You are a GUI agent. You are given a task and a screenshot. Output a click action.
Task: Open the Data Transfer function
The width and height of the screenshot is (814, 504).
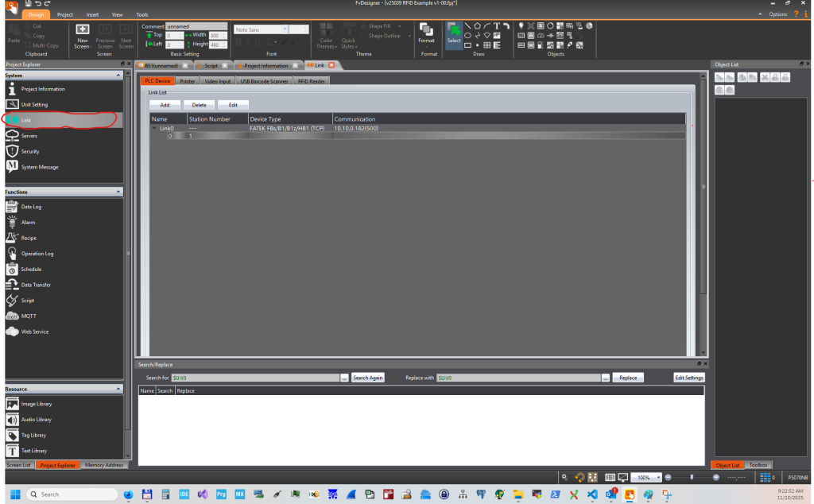click(36, 285)
